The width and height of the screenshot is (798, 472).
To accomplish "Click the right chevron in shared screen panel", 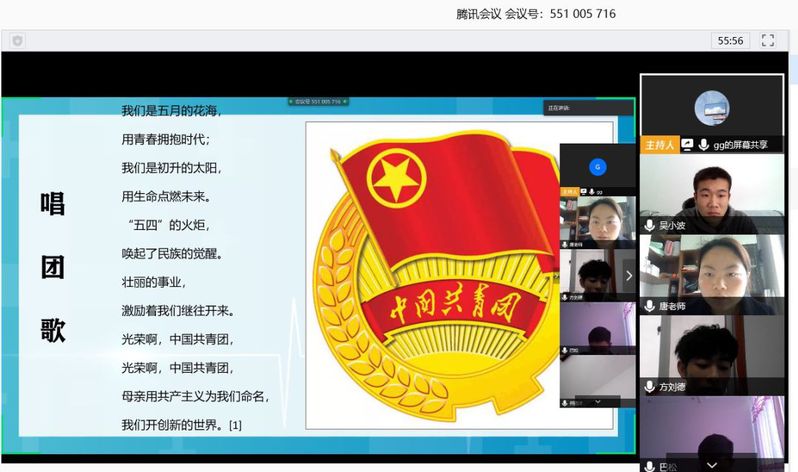I will coord(629,275).
